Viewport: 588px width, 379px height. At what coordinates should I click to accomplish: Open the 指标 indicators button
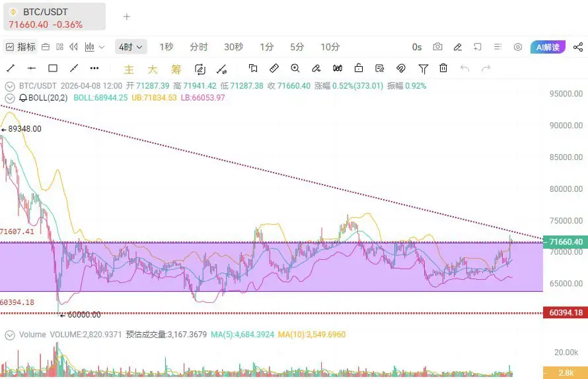20,47
